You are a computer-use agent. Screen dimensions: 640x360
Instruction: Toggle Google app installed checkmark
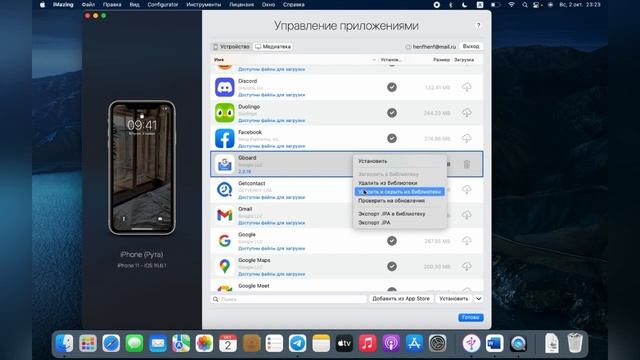pyautogui.click(x=392, y=241)
